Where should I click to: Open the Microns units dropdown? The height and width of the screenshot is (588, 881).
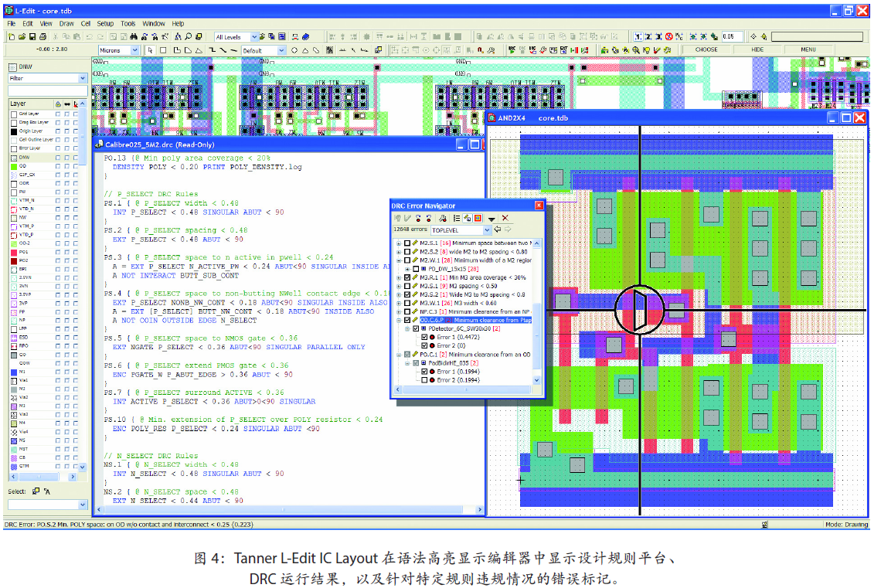coord(134,50)
